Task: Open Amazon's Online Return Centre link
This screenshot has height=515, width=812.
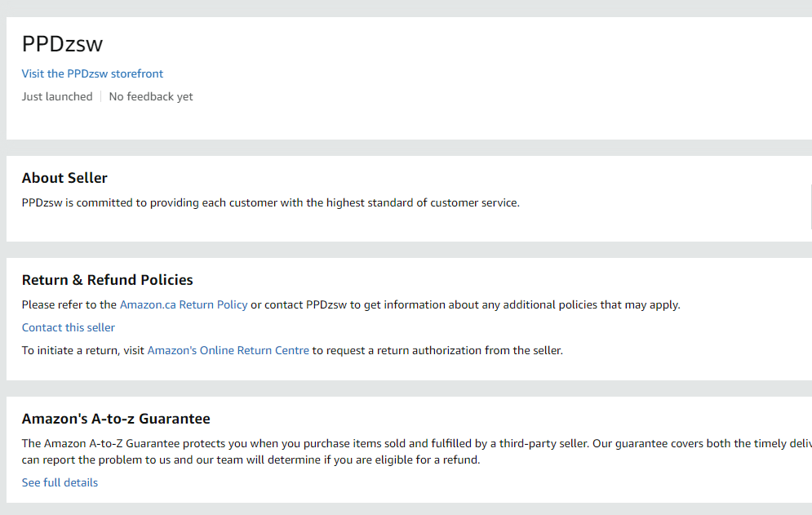Action: (228, 350)
